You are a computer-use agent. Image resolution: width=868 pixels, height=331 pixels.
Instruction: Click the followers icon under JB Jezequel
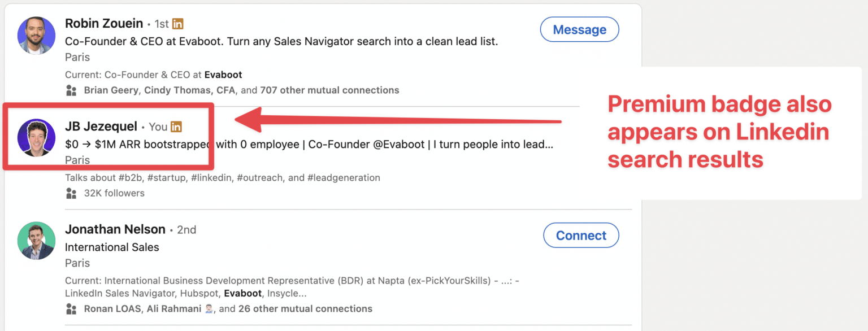coord(71,193)
